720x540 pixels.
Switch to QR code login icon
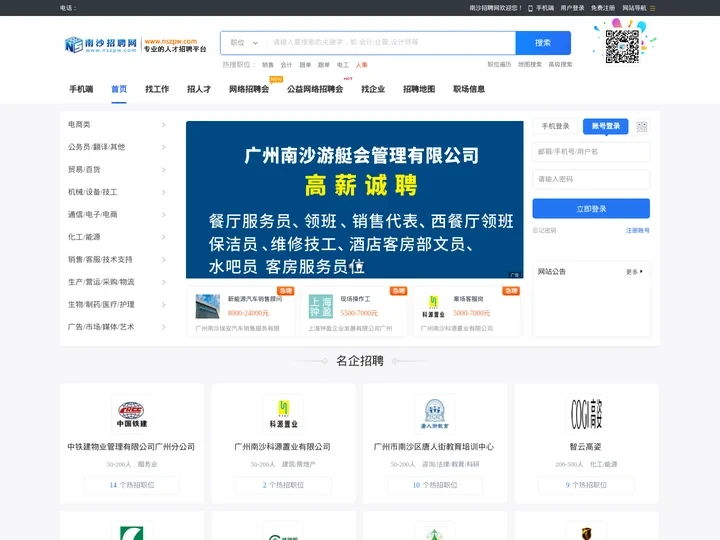pos(642,127)
